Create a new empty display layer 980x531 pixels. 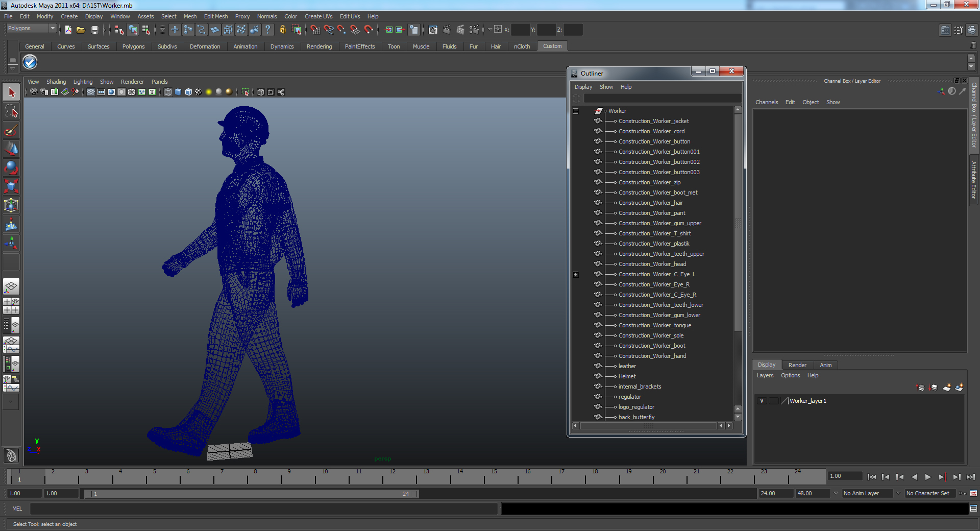tap(947, 388)
